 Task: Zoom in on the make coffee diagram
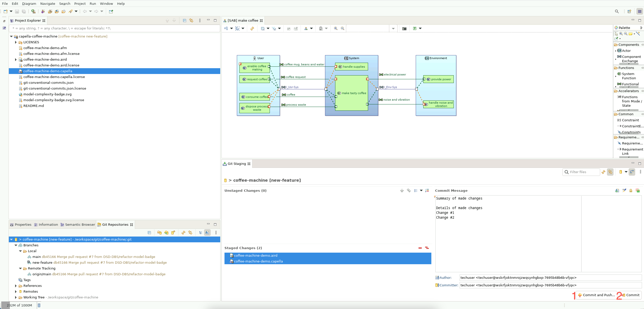tap(336, 28)
